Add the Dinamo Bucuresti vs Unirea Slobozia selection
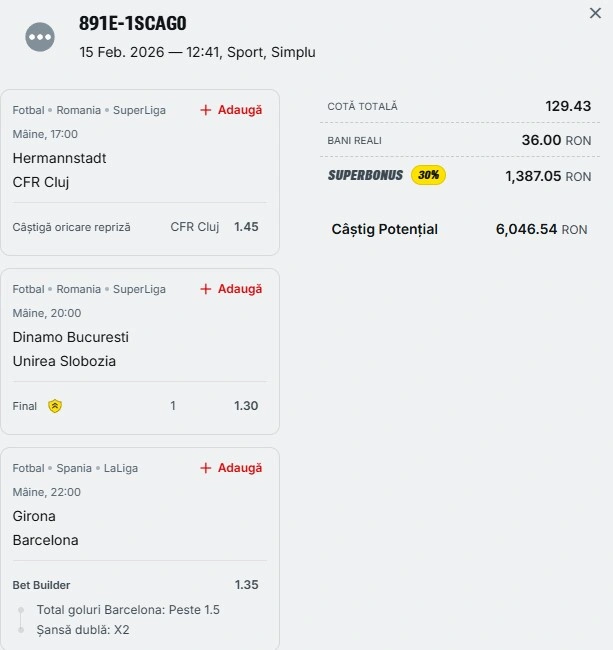This screenshot has height=650, width=613. click(x=231, y=289)
